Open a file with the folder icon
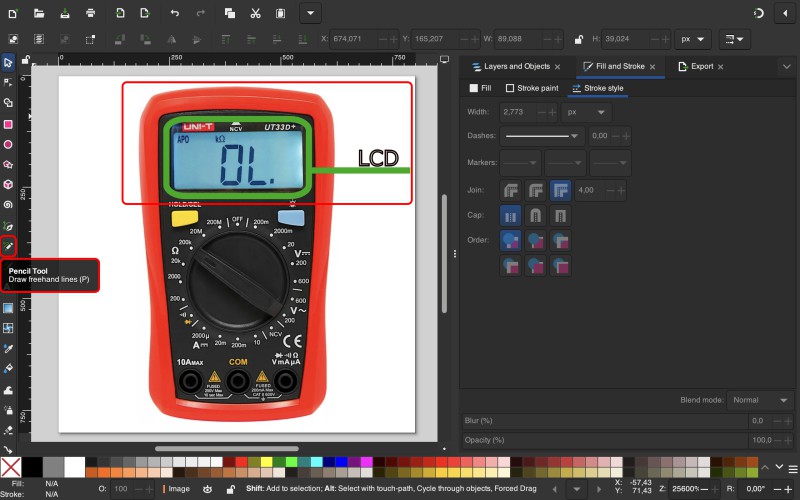 point(39,13)
